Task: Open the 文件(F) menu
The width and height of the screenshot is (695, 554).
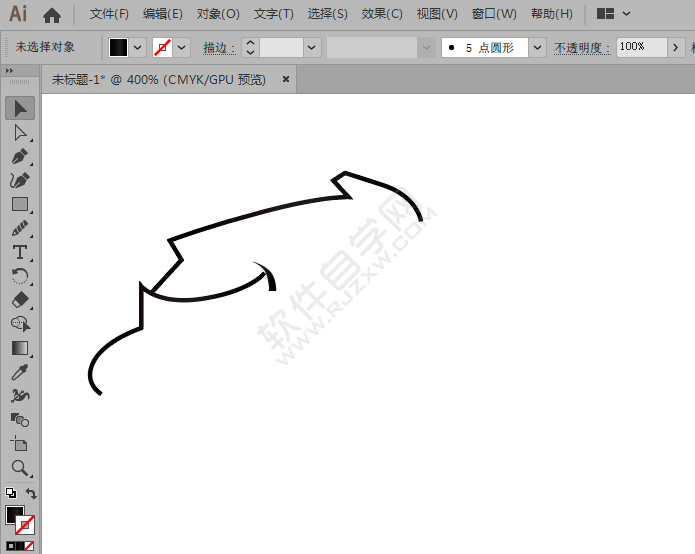Action: 109,14
